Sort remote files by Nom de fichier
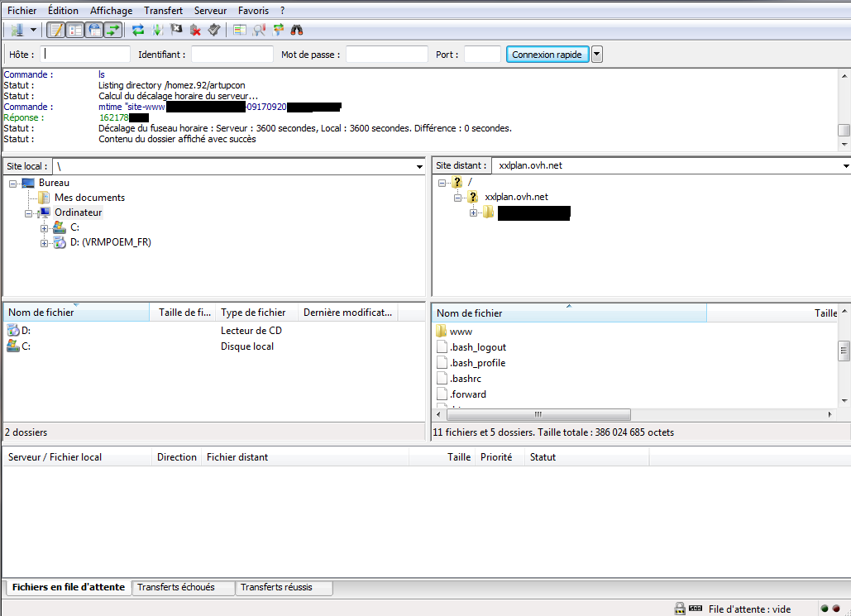 point(569,313)
